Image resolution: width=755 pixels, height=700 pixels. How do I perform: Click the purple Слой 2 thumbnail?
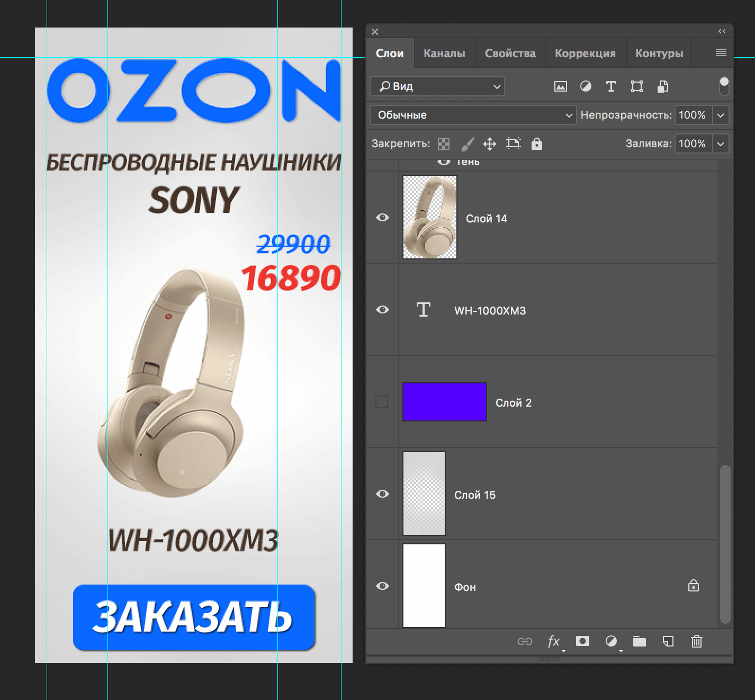click(444, 402)
